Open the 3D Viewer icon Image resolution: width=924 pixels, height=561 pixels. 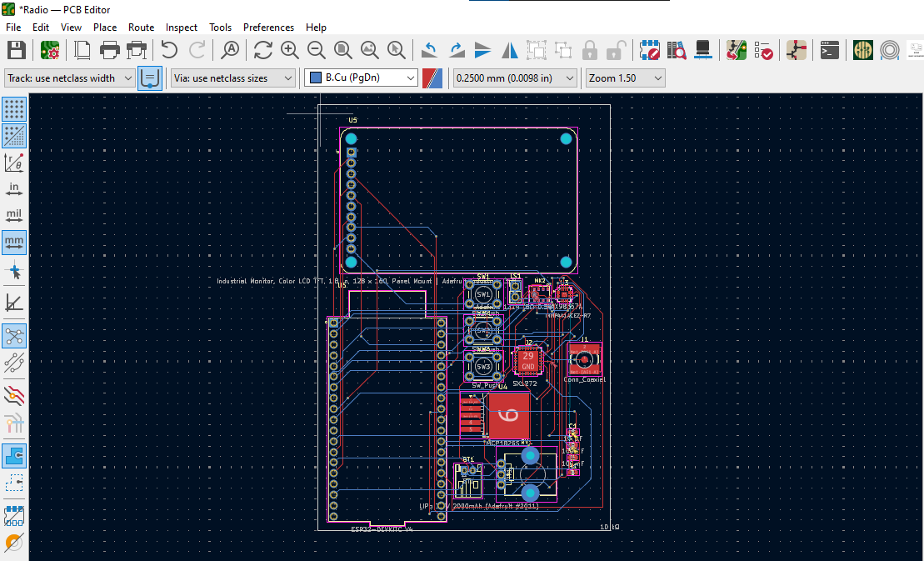[702, 50]
